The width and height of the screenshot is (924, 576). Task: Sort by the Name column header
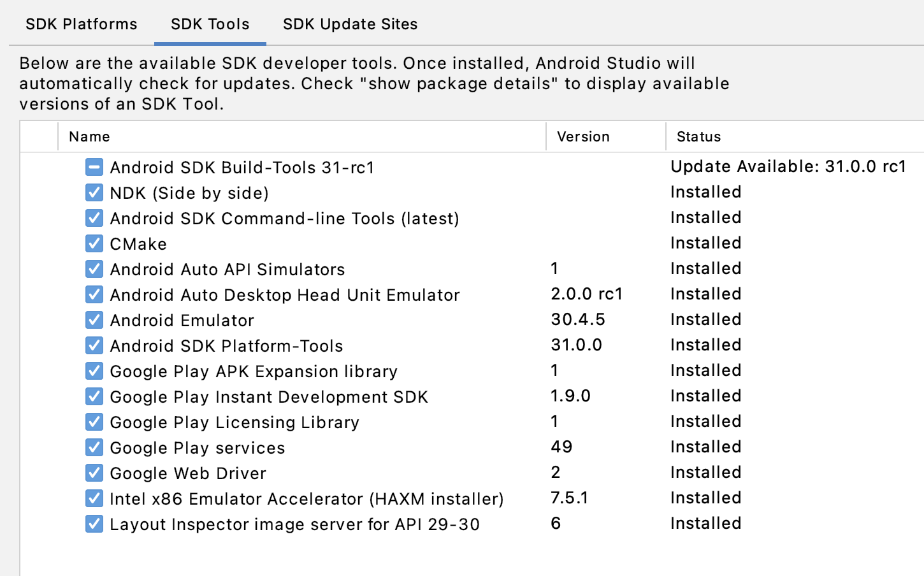coord(302,136)
